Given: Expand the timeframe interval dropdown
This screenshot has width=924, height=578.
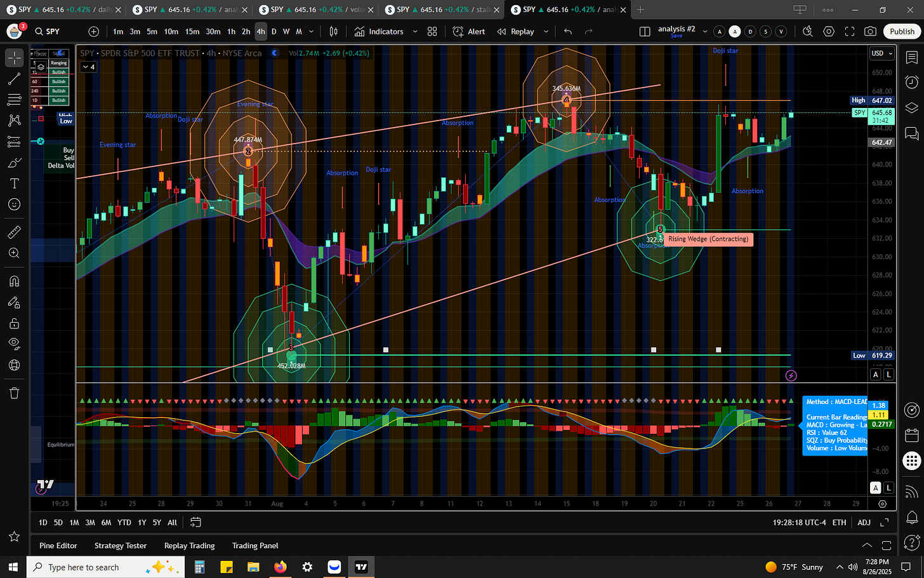Looking at the screenshot, I should click(x=311, y=32).
